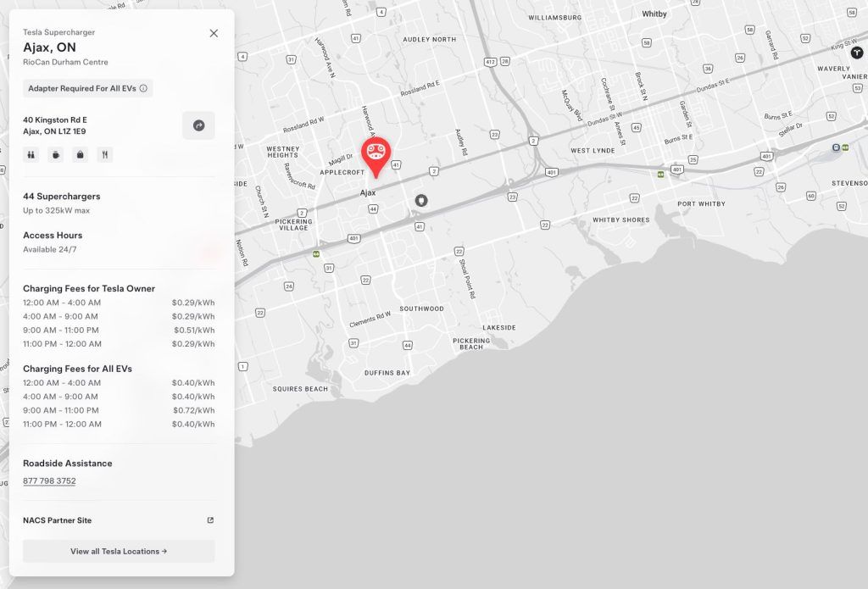Click the Available 24/7 text

[x=50, y=250]
